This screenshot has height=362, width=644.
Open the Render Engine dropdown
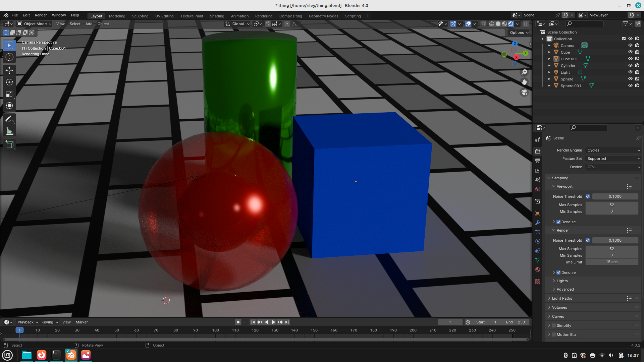(x=613, y=150)
